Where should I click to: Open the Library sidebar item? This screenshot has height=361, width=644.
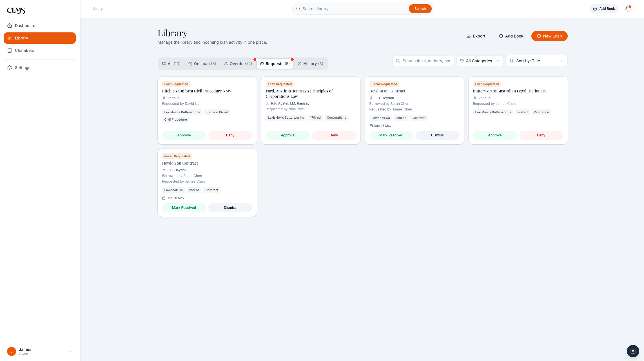tap(39, 38)
